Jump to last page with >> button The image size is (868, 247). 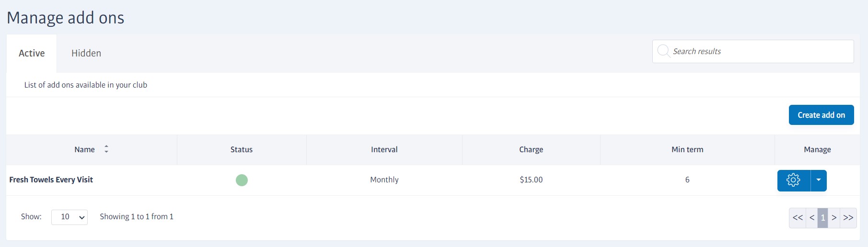pos(848,218)
